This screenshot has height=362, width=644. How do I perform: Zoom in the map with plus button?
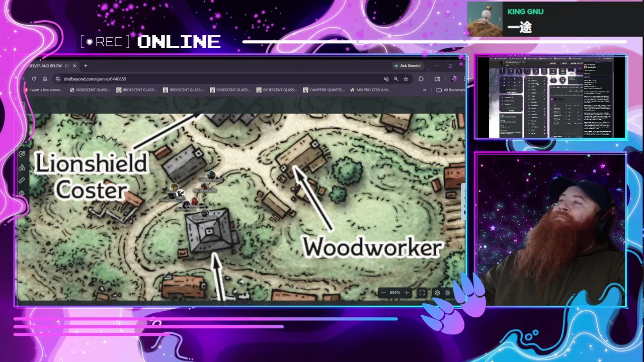point(407,293)
